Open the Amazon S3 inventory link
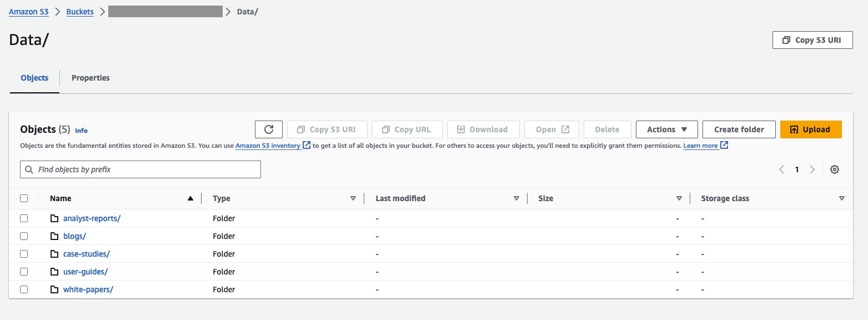 [273, 146]
